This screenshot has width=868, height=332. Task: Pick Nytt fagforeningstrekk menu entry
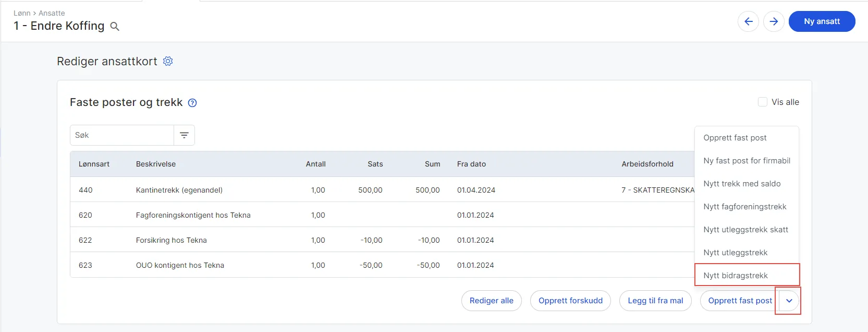[x=744, y=207]
